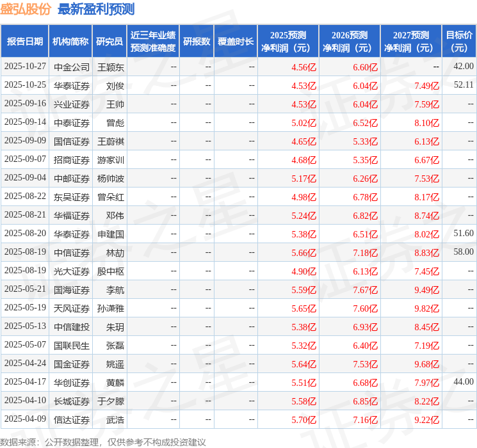477x448 pixels.
Task: Click the 2025预测净利润 column header
Action: coord(288,41)
